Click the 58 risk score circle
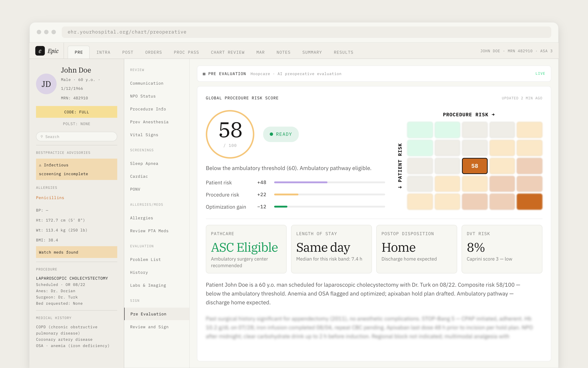The height and width of the screenshot is (368, 588). (x=230, y=134)
